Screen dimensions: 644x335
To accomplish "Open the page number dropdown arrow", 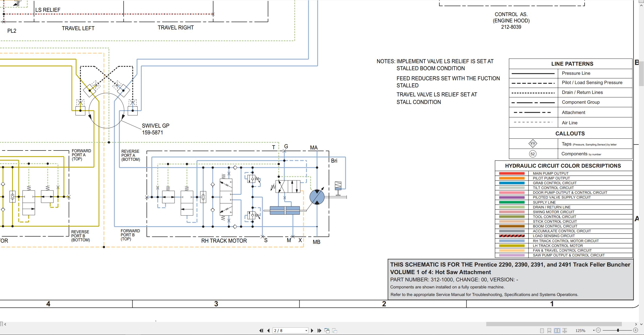I will pyautogui.click(x=306, y=331).
